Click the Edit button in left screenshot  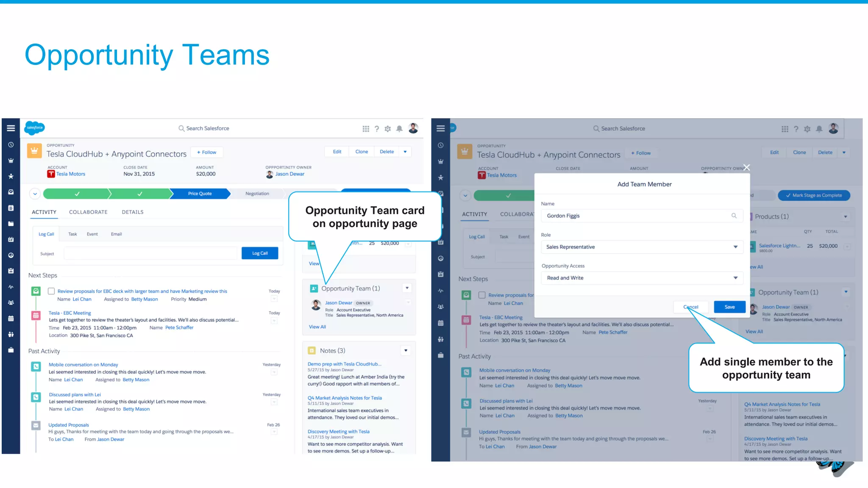coord(337,152)
